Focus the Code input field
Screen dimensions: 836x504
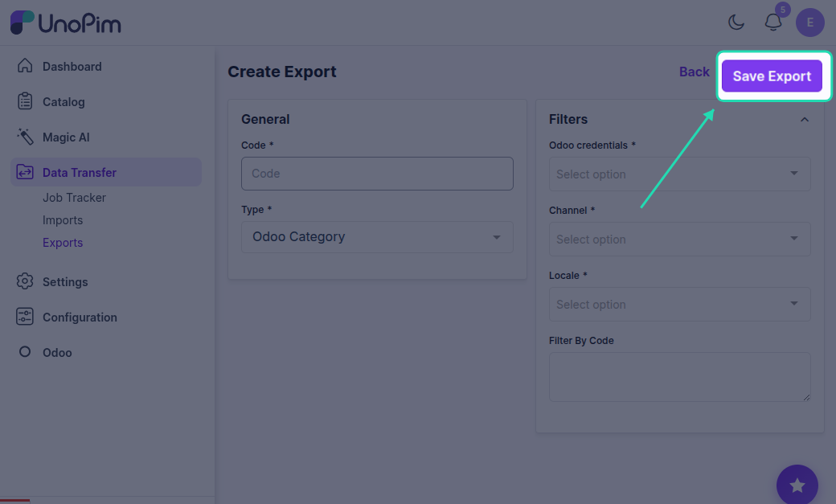pyautogui.click(x=377, y=174)
